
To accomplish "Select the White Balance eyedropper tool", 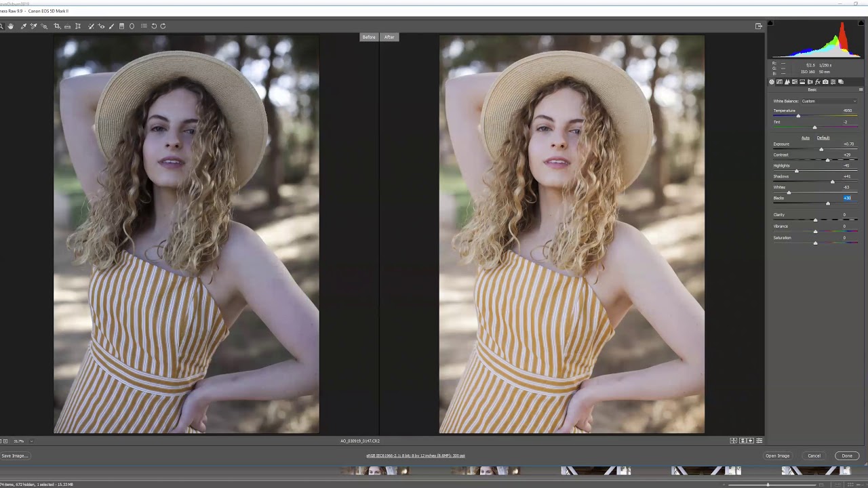I will click(x=24, y=26).
